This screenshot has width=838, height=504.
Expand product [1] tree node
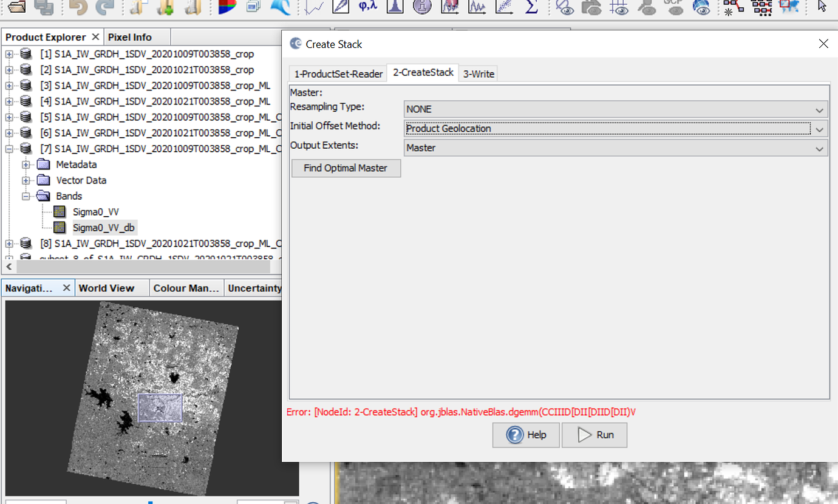[x=9, y=54]
